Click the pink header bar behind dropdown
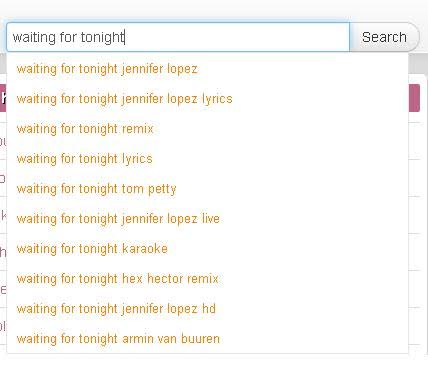 coord(414,98)
